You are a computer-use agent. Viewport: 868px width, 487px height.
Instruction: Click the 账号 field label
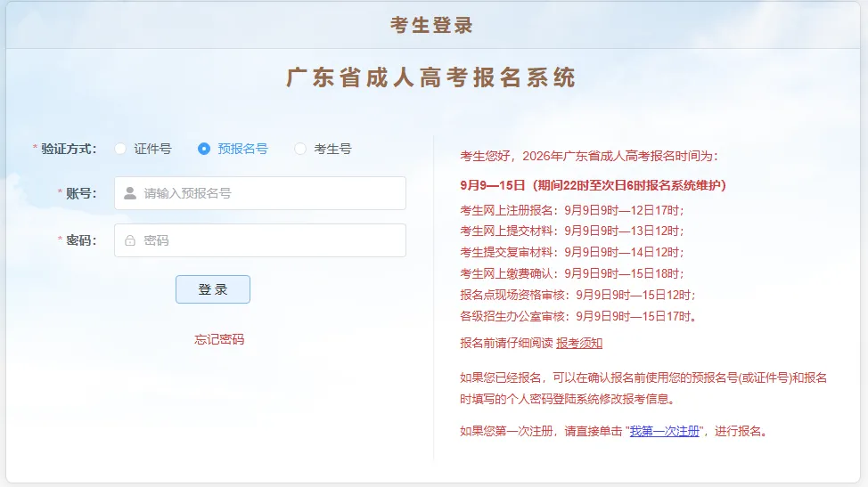[81, 193]
